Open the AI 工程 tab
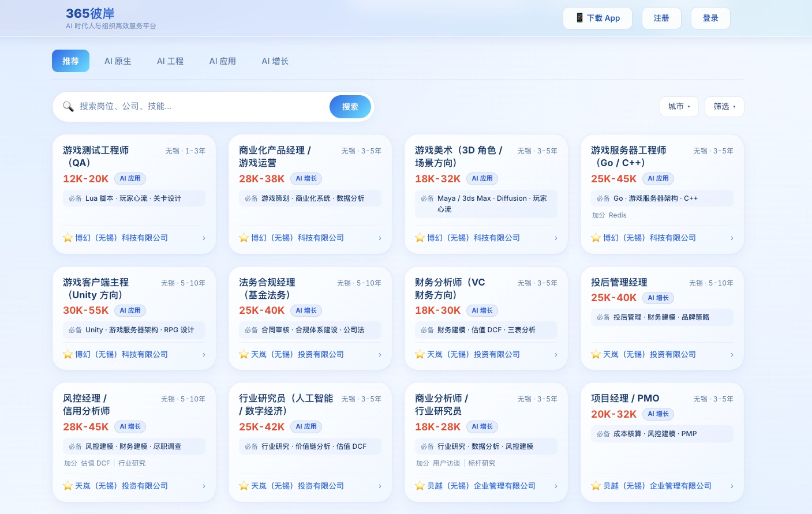Screen dimensions: 812x514 coord(170,61)
